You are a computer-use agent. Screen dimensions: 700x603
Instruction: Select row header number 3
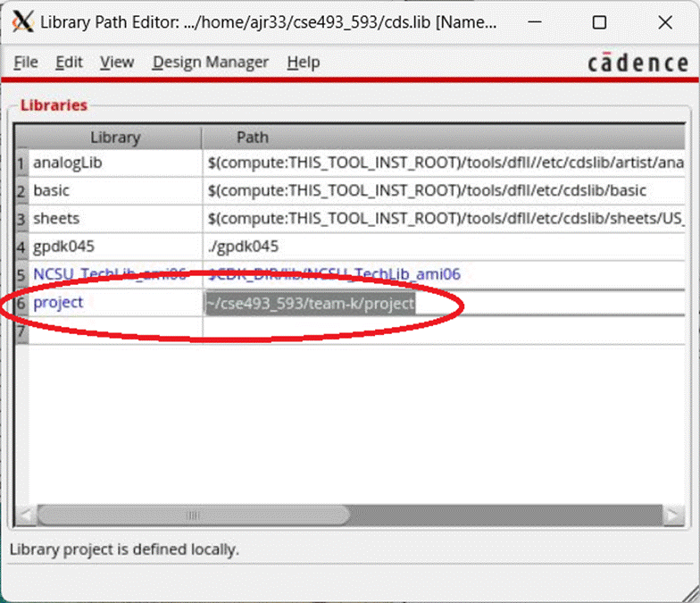tap(21, 219)
